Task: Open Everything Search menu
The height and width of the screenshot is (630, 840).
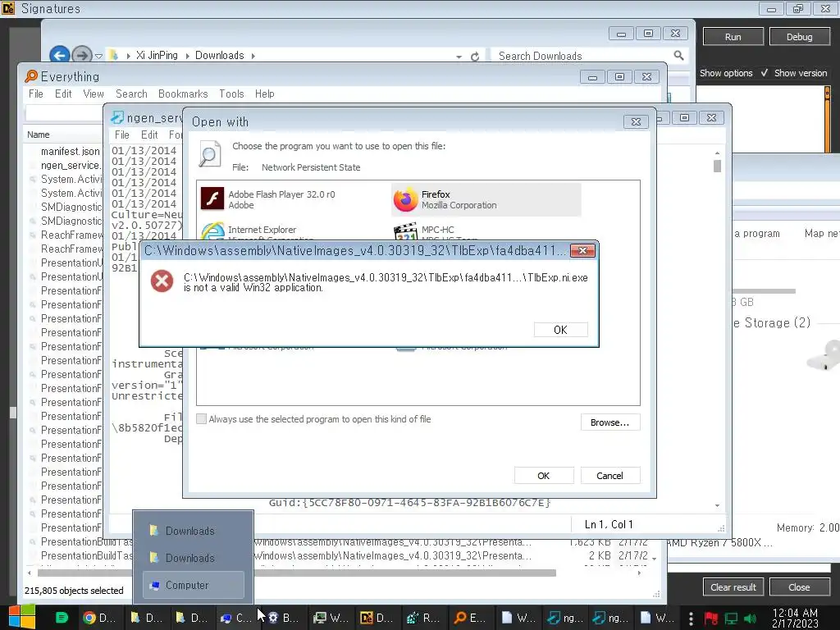Action: point(131,94)
